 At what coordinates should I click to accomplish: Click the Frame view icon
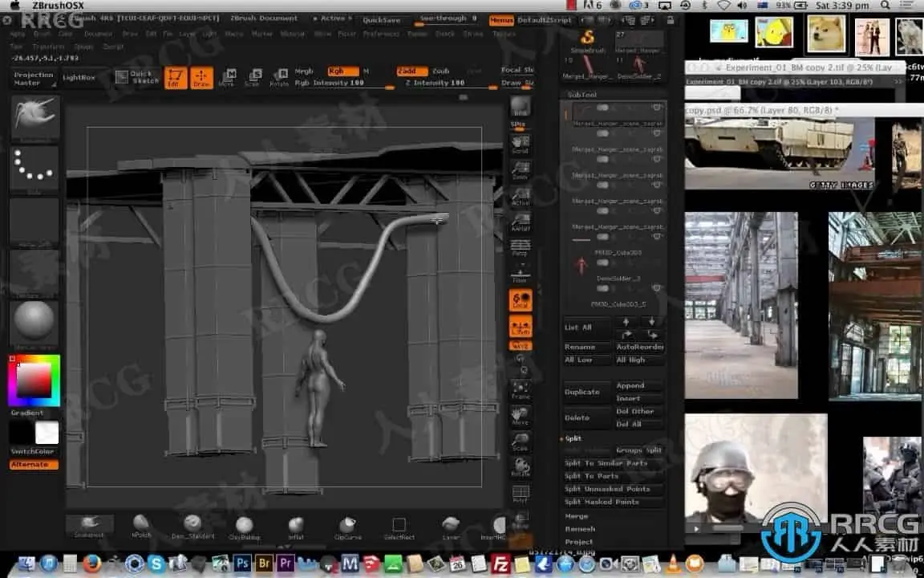[521, 390]
